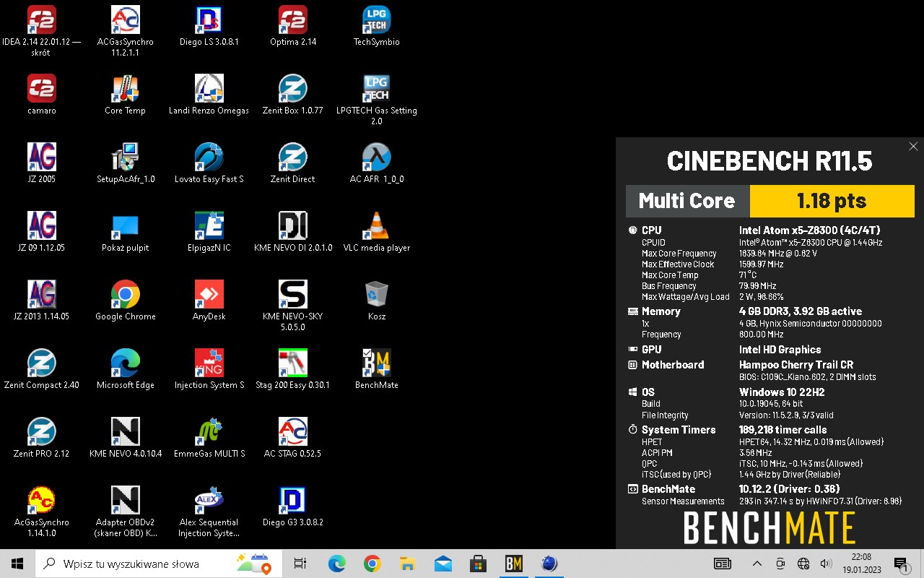Click the 4 GB DDR3, 3.92 GB active text
Viewport: 924px width, 578px height.
pos(800,311)
